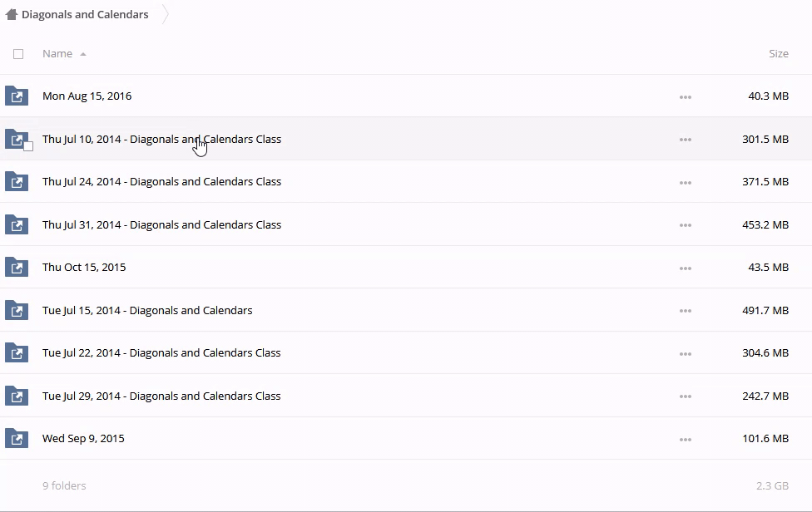Screen dimensions: 812x512
Task: Open Thu Jul 10, 2014 - Diagonals and Calendars Class
Action: [161, 140]
